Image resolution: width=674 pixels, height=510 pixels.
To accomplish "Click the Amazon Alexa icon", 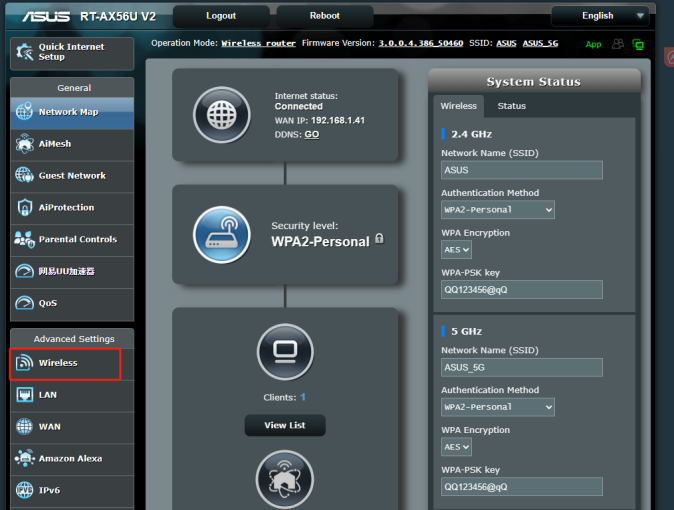I will [x=25, y=458].
